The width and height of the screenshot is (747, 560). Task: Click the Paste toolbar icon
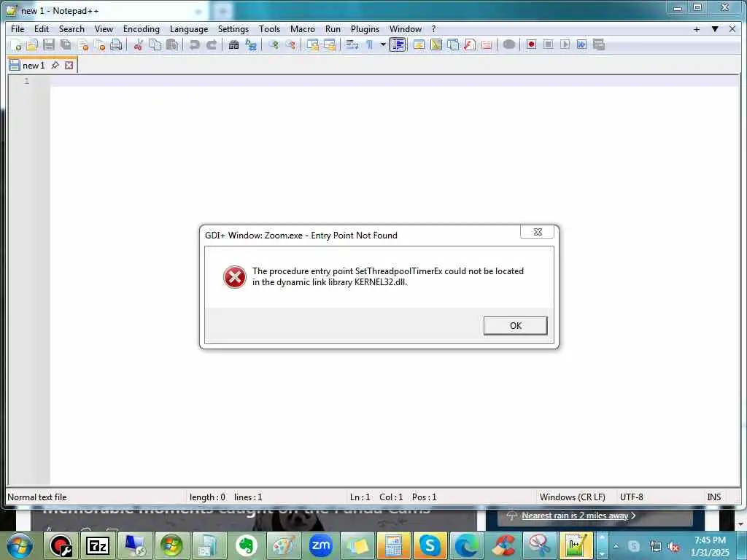pyautogui.click(x=172, y=44)
